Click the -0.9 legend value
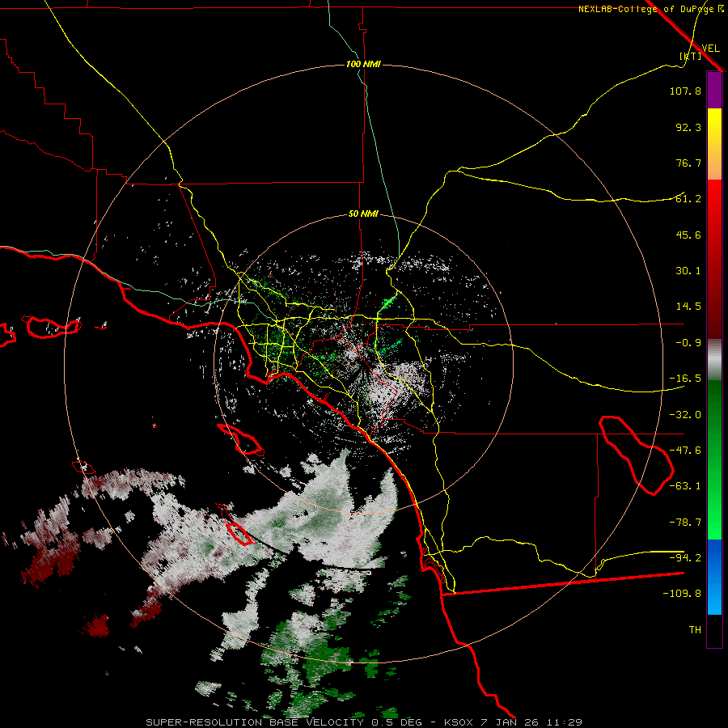This screenshot has width=728, height=728. (688, 343)
